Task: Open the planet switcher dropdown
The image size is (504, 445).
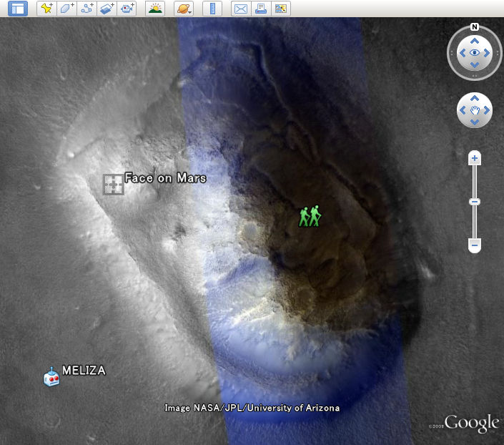Action: [184, 9]
